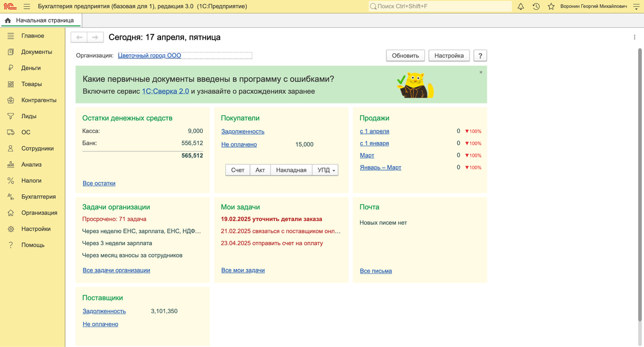This screenshot has height=347, width=644.
Task: Open the three-dot more options menu
Action: pos(634,37)
